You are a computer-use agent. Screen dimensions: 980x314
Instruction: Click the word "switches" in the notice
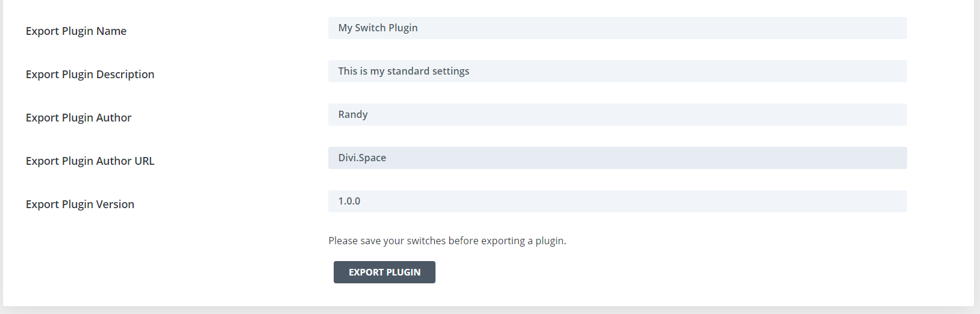coord(426,241)
